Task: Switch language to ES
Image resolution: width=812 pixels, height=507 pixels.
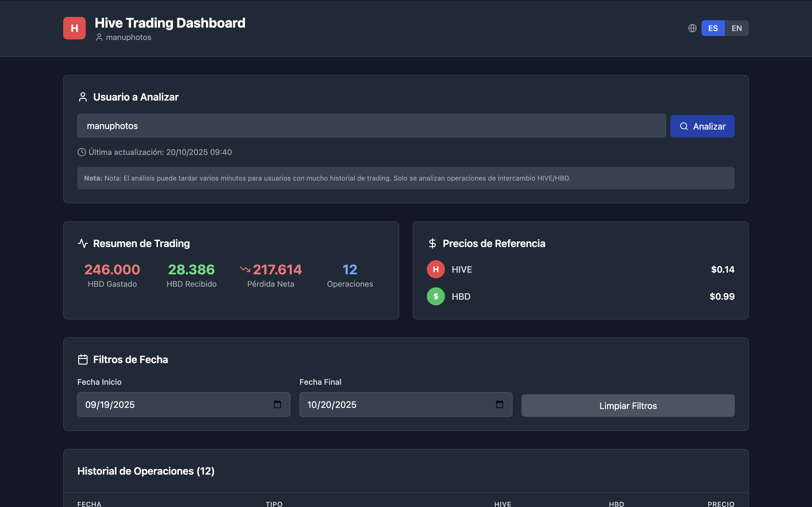Action: 713,28
